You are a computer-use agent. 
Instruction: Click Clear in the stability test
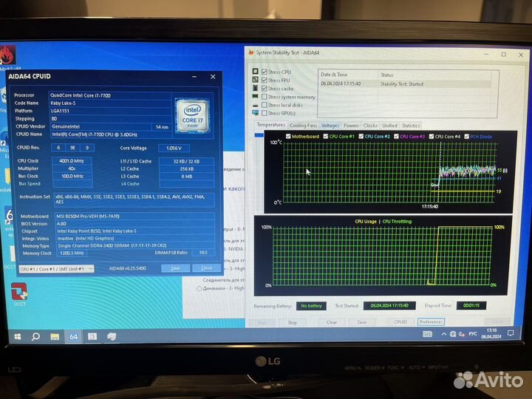pyautogui.click(x=332, y=322)
